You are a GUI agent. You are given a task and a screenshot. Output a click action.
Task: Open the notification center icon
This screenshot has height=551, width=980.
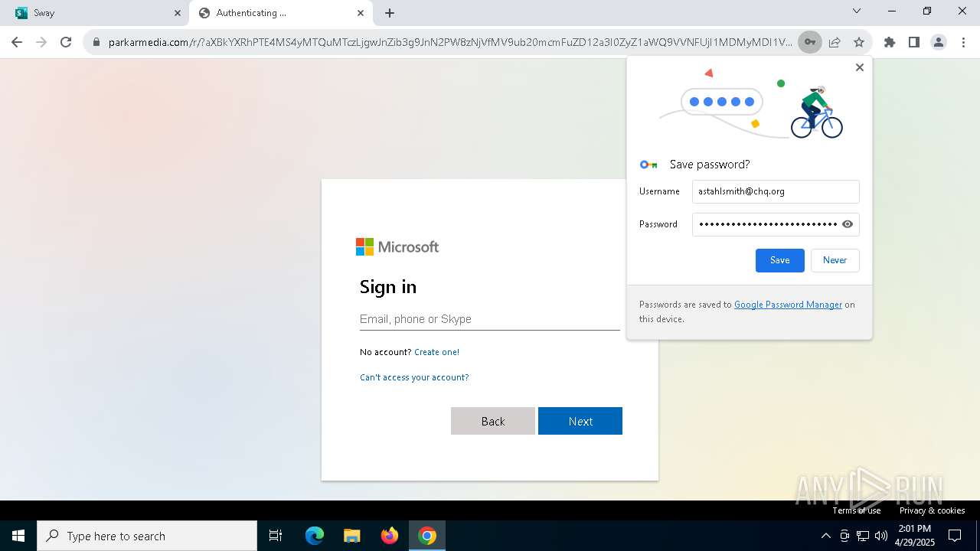(955, 536)
